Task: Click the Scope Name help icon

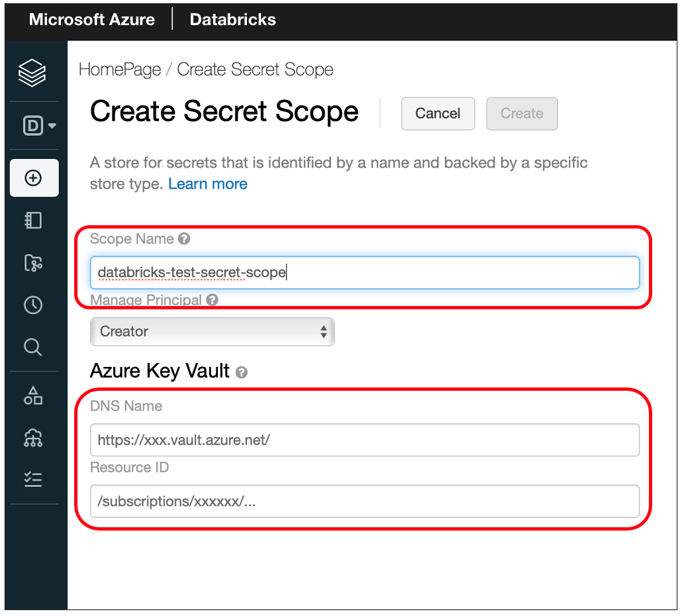Action: pos(185,238)
